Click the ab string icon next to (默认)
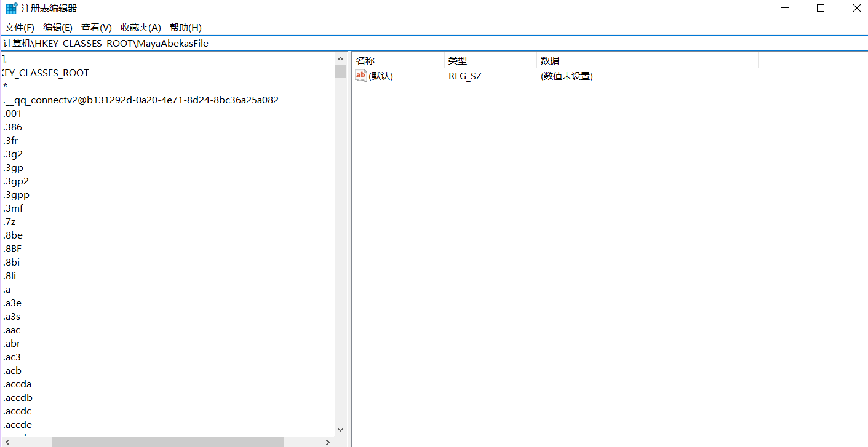868x447 pixels. (360, 76)
